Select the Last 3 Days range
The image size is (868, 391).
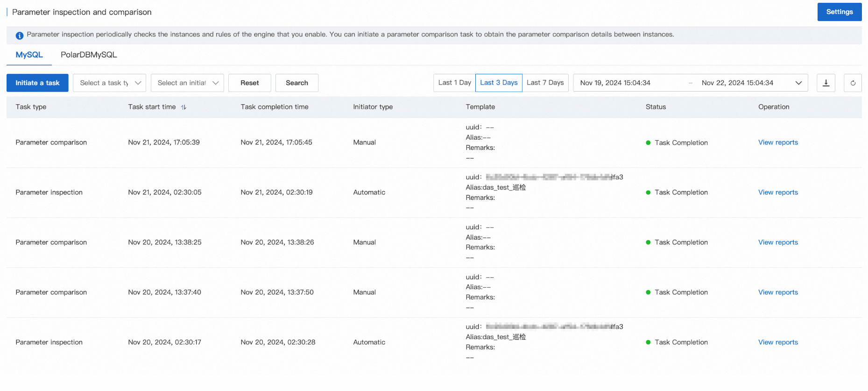[499, 83]
